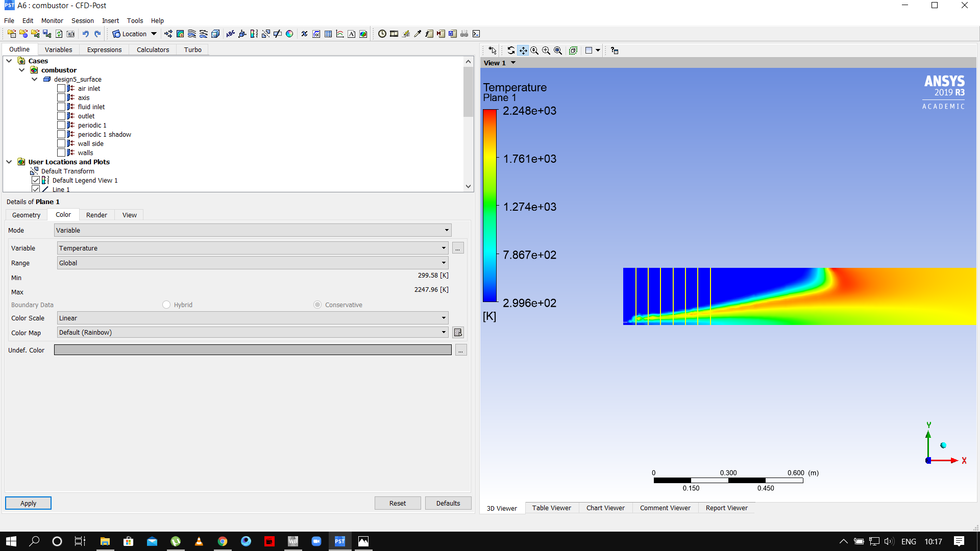This screenshot has width=980, height=551.
Task: Collapse the design5_surface tree node
Action: click(35, 79)
